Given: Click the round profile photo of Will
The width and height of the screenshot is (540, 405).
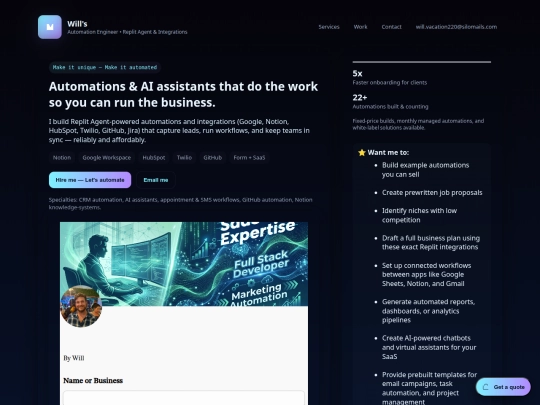Looking at the screenshot, I should pos(81,306).
